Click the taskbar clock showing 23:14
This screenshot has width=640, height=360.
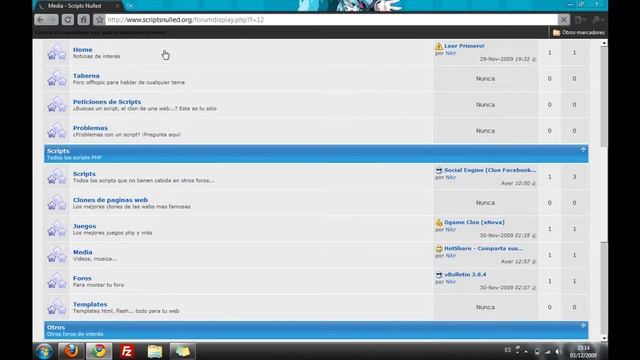tap(583, 351)
